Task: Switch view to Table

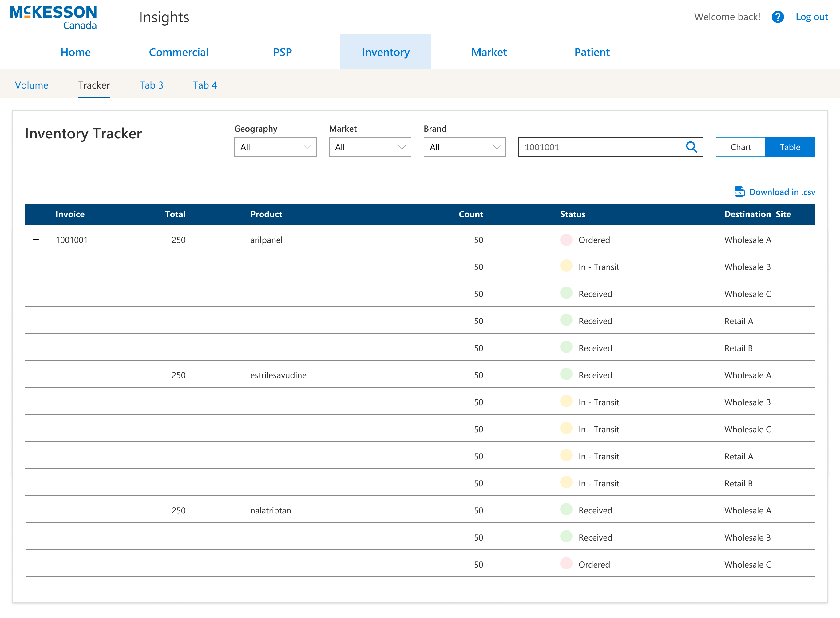Action: point(790,147)
